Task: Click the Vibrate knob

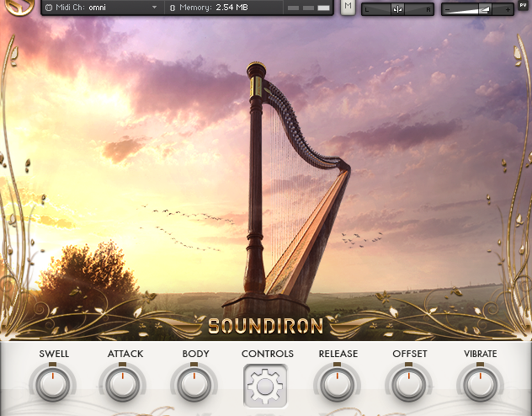Action: [x=480, y=385]
